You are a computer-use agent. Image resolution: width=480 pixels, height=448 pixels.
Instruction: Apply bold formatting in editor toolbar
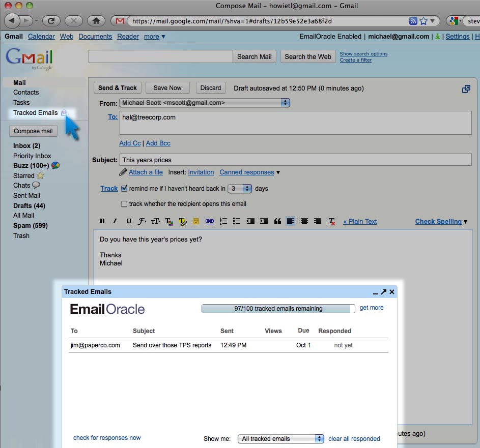(x=102, y=221)
